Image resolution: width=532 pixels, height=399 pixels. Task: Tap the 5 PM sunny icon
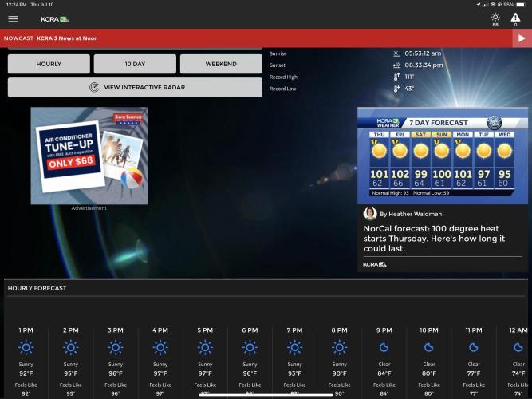coord(205,348)
